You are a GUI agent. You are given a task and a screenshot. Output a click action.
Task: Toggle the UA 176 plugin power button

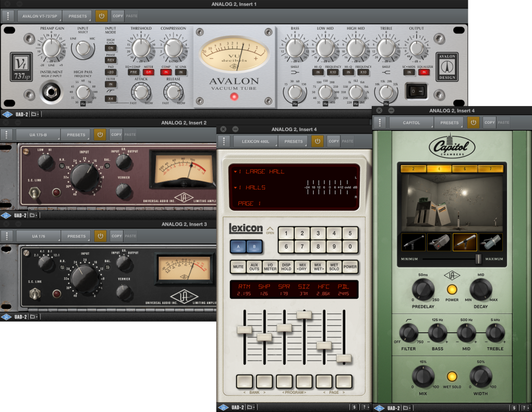[x=101, y=236]
